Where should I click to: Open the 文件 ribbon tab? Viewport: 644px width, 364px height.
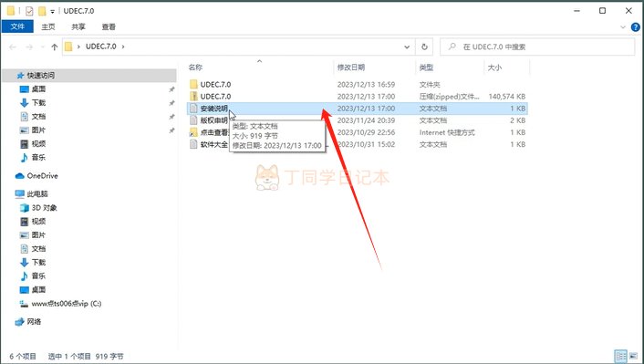point(17,26)
